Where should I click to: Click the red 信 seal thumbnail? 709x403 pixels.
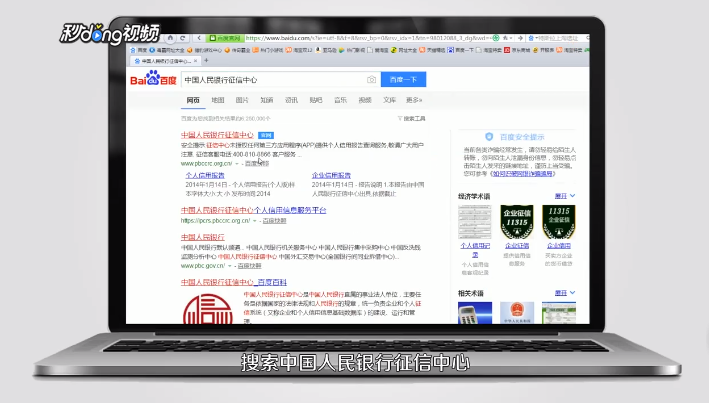(x=208, y=308)
